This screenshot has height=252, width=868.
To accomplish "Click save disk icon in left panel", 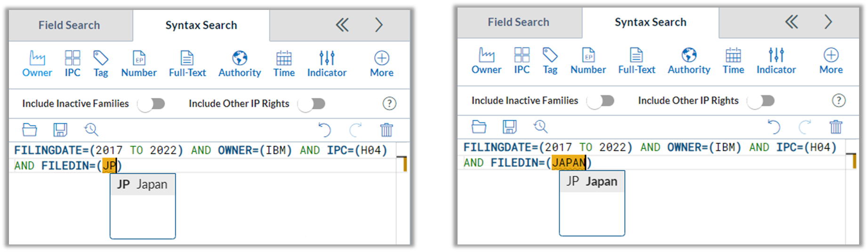I will (x=60, y=130).
